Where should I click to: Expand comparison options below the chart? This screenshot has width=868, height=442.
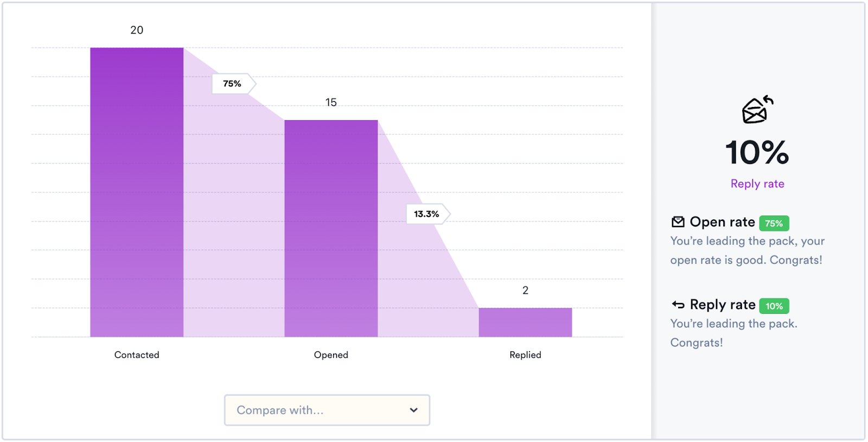tap(327, 410)
